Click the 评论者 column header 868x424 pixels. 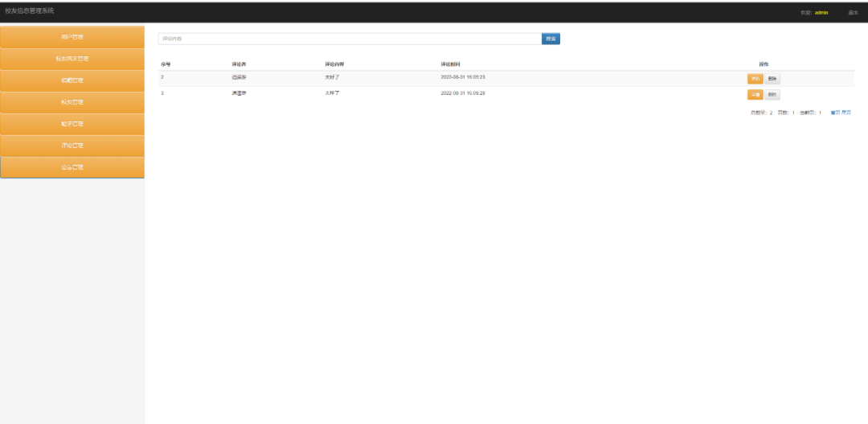(239, 65)
